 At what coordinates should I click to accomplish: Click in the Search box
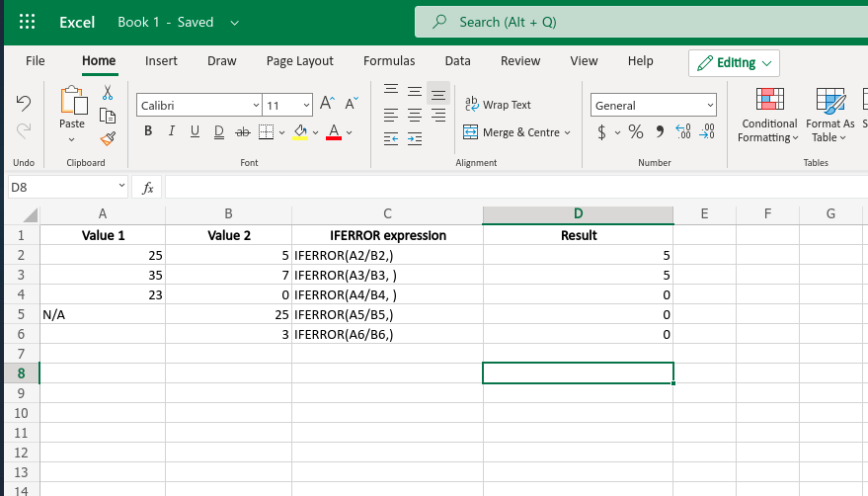point(641,22)
